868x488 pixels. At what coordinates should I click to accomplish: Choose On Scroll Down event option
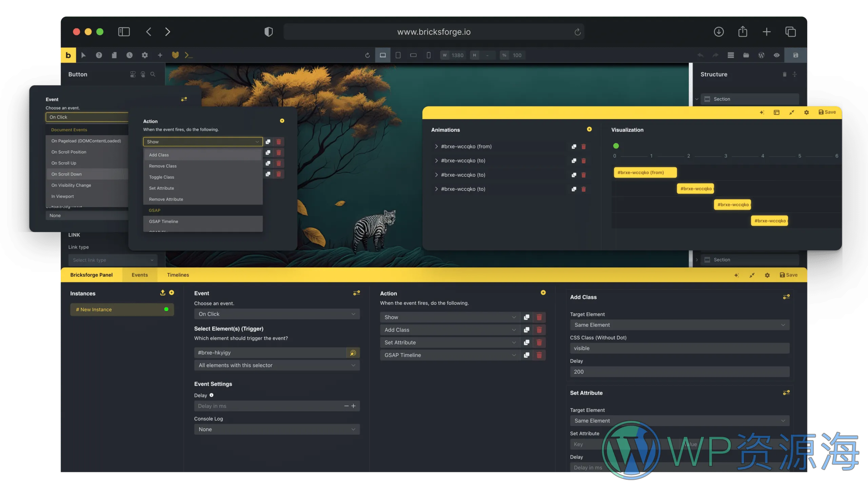(x=87, y=174)
